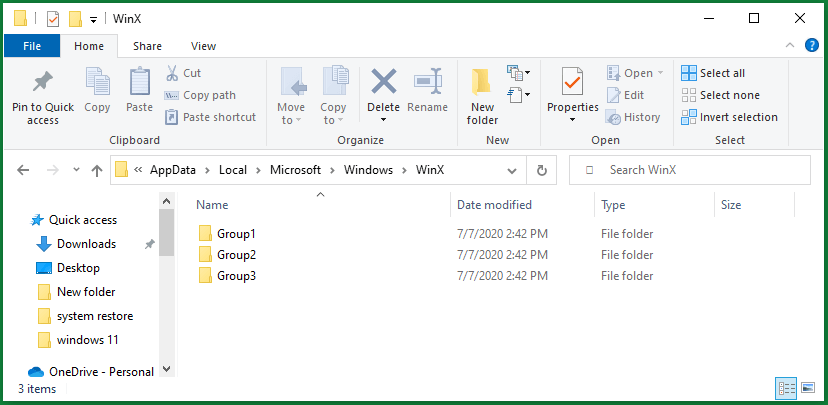828x405 pixels.
Task: Click the History ribbon command
Action: 633,117
